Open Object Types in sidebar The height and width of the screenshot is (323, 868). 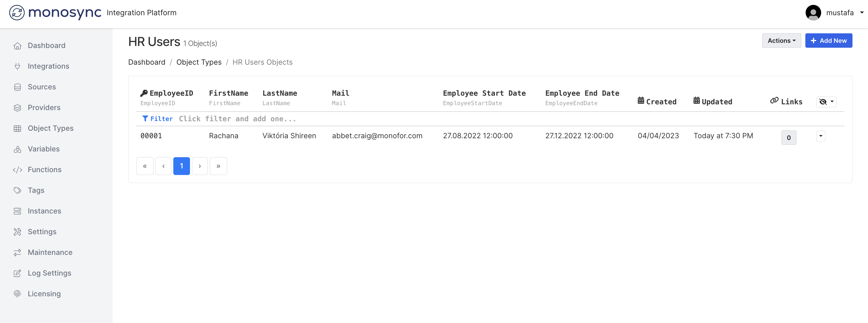pyautogui.click(x=51, y=128)
